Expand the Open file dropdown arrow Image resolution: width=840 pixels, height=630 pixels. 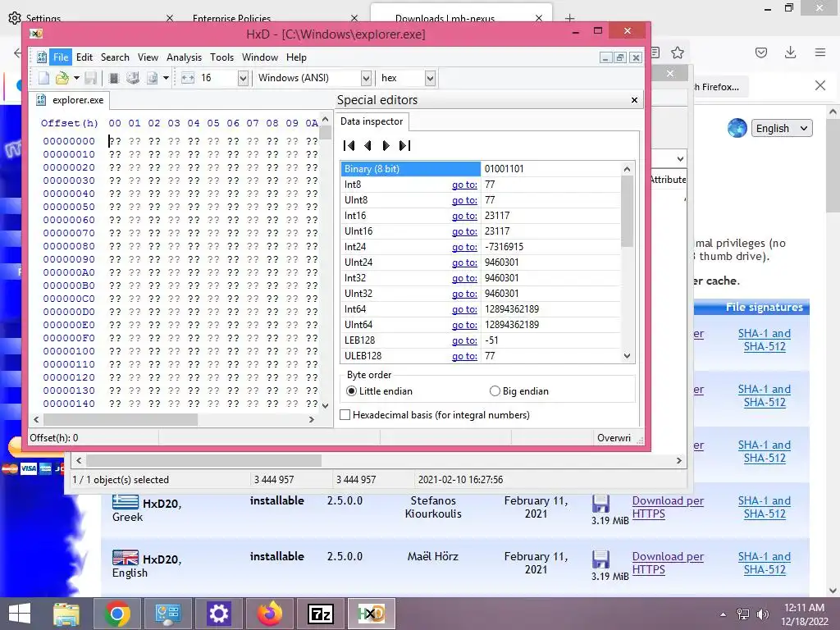pyautogui.click(x=76, y=78)
